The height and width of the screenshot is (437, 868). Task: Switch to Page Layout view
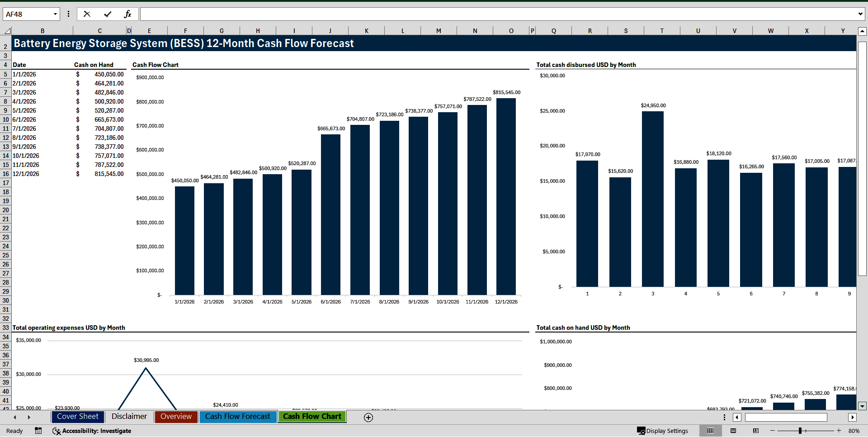tap(733, 431)
